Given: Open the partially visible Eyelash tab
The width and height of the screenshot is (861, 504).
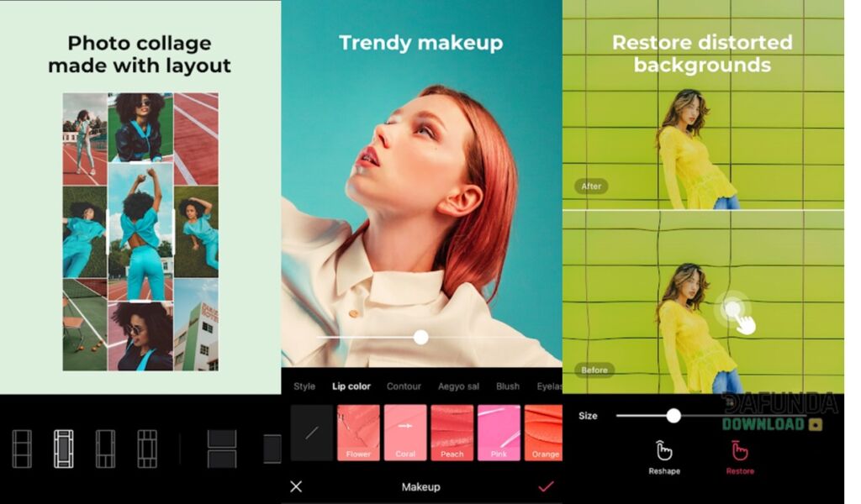Looking at the screenshot, I should 549,386.
